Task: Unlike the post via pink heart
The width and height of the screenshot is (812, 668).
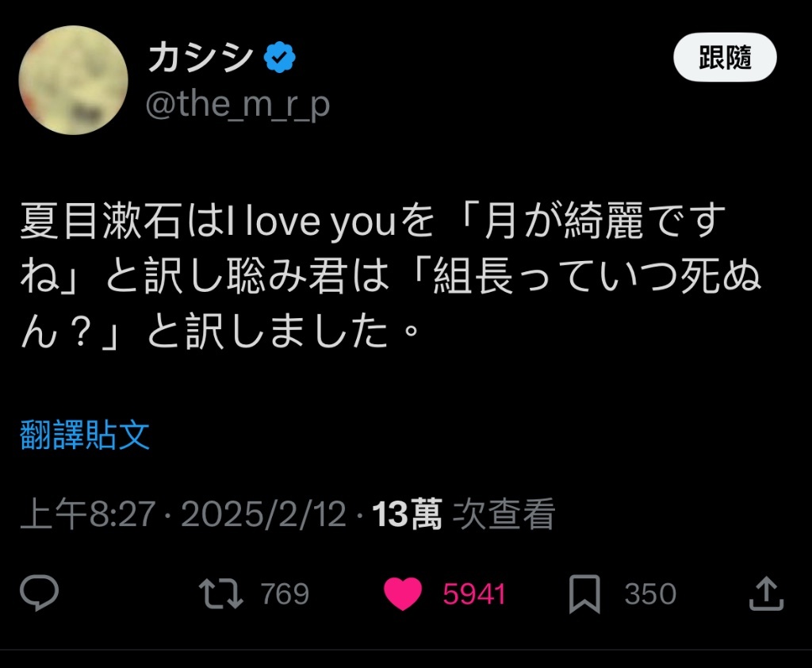Action: (403, 594)
